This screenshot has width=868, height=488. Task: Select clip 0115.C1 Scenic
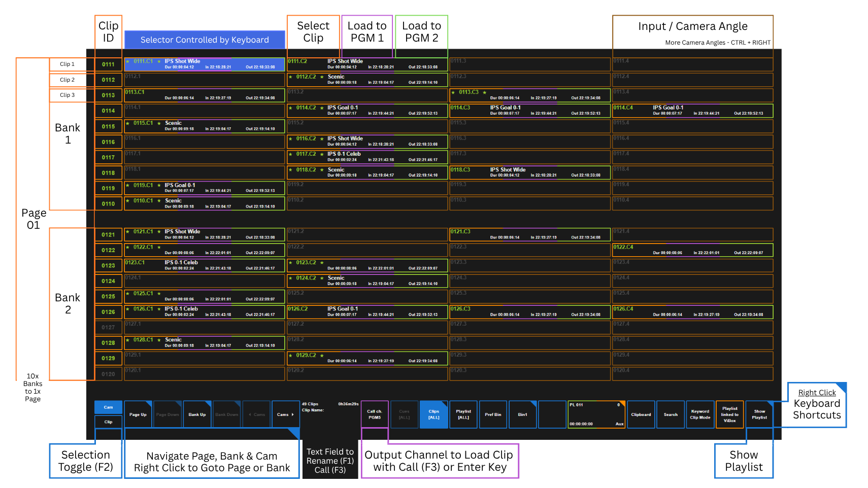click(205, 126)
